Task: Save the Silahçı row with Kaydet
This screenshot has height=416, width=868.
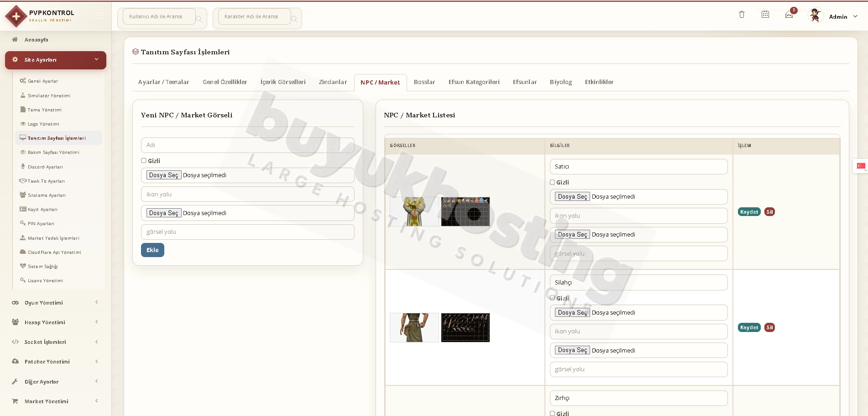Action: 749,327
